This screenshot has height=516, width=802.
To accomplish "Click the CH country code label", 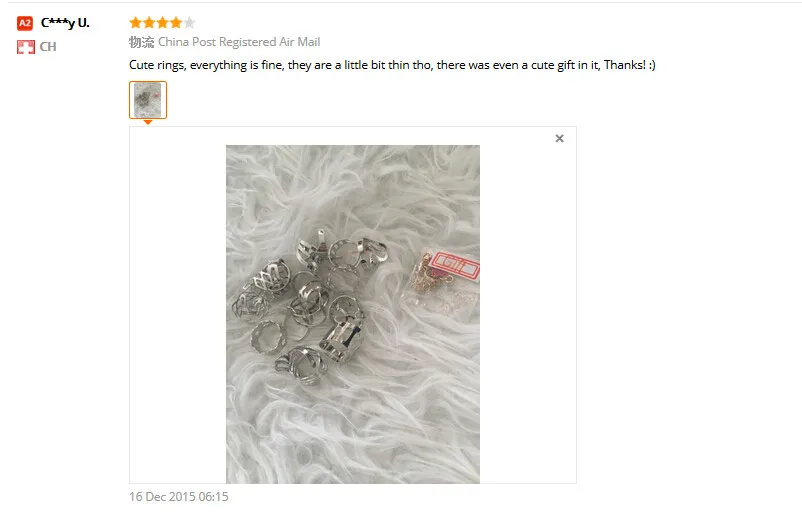I will 48,47.
